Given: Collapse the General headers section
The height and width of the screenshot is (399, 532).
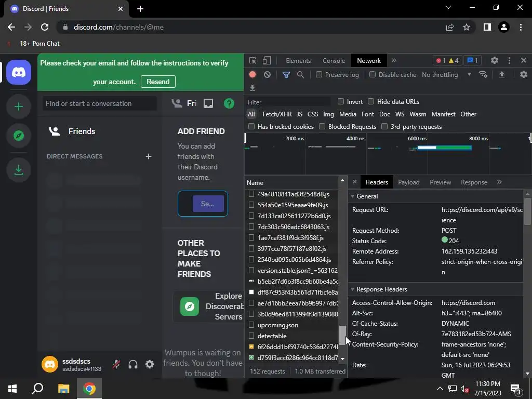Looking at the screenshot, I should (x=353, y=196).
